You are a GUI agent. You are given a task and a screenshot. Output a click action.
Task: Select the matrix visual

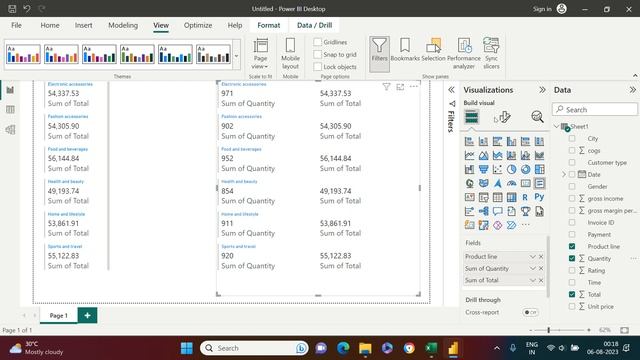(x=511, y=198)
